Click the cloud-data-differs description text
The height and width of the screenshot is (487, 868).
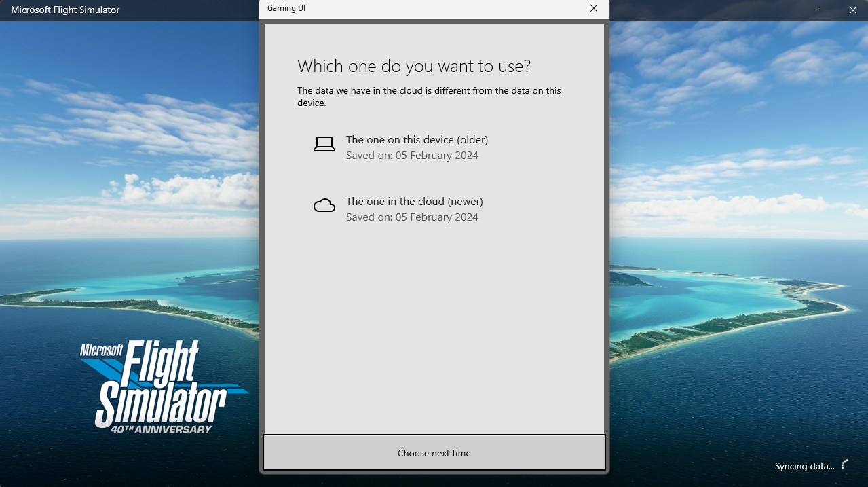(x=429, y=96)
